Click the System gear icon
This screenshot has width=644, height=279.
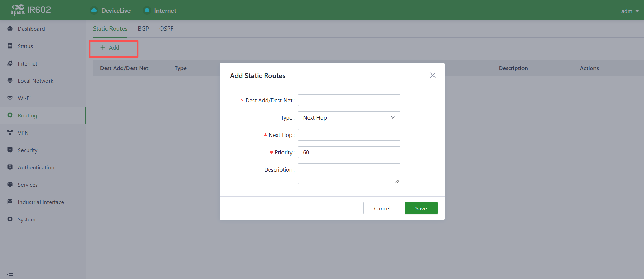[10, 219]
